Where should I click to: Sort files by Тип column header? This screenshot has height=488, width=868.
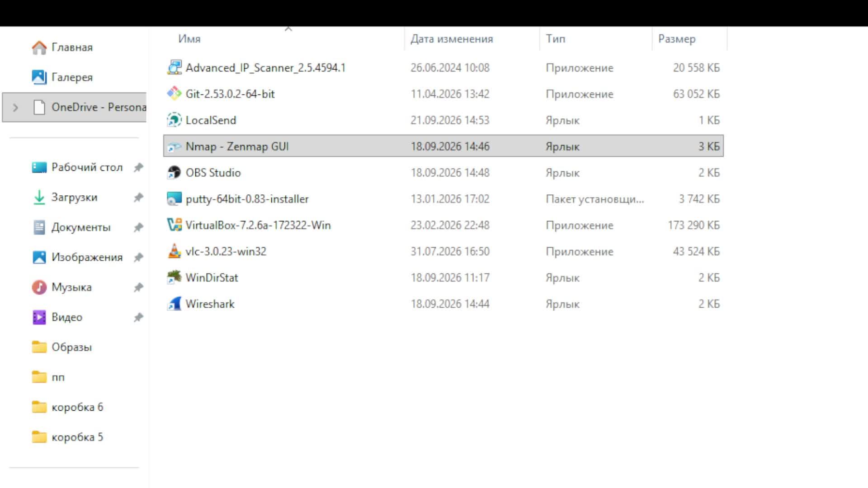(556, 39)
